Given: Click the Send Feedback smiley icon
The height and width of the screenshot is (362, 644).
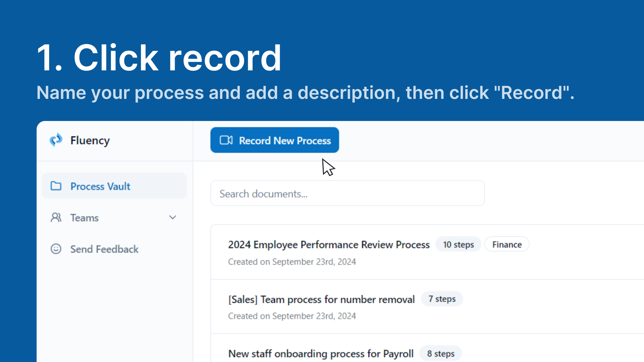Looking at the screenshot, I should coord(56,249).
